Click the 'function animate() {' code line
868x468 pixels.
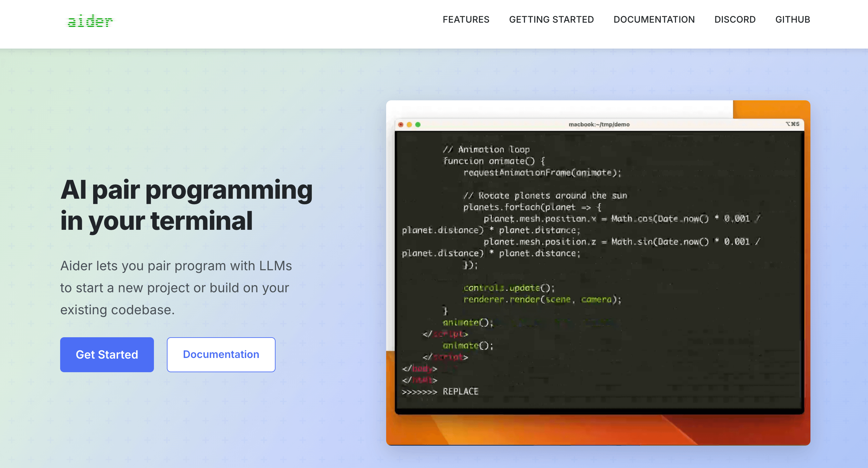(x=494, y=161)
